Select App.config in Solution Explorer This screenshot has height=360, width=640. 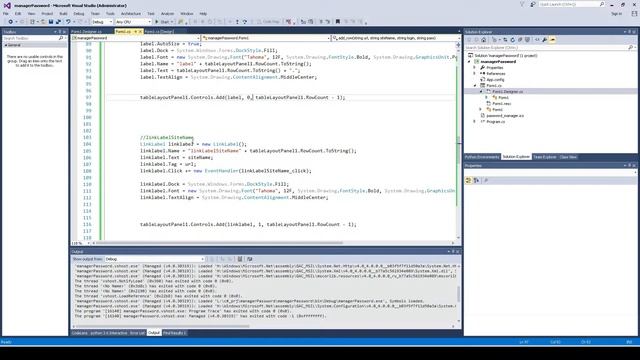click(495, 80)
